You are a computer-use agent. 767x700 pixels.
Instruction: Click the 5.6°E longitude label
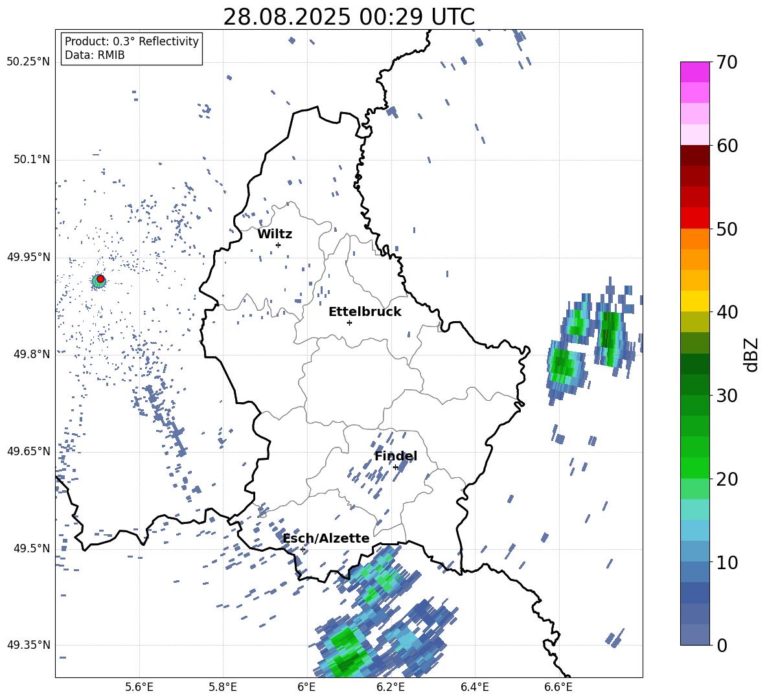[x=139, y=688]
